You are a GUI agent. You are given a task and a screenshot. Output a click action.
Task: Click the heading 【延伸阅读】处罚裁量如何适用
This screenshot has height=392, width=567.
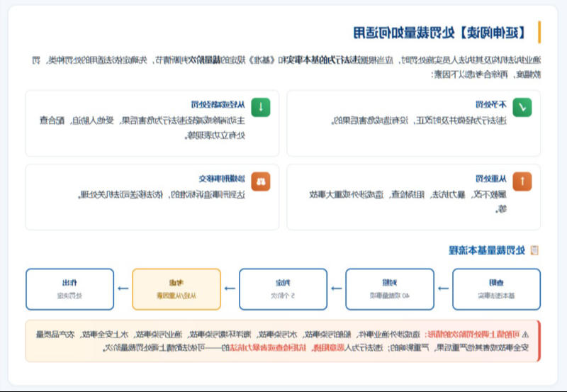tap(439, 33)
